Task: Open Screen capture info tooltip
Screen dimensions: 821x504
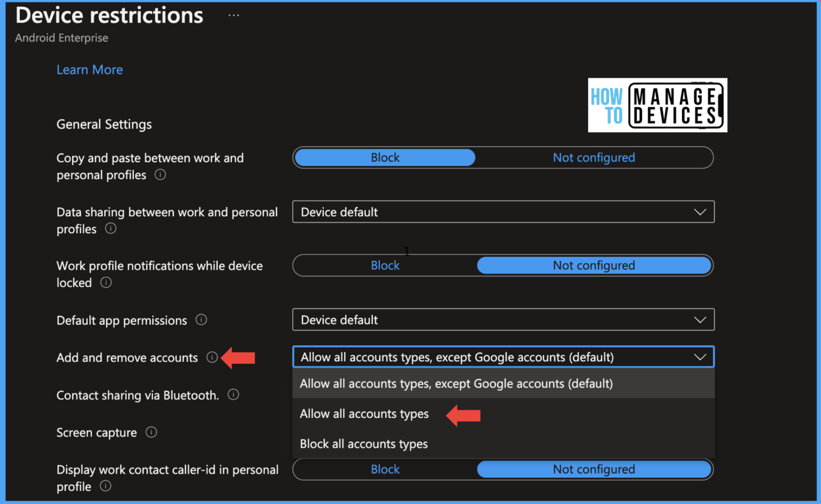Action: pos(151,432)
